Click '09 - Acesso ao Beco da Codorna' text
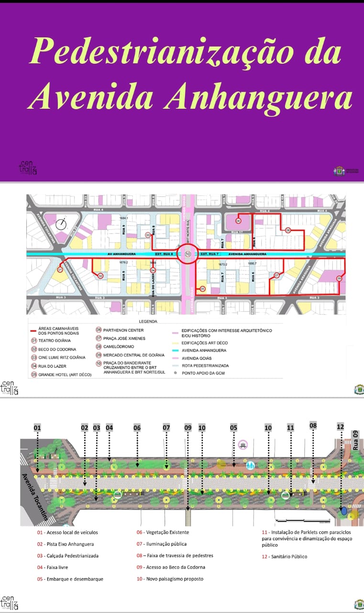364x613 pixels. point(171,567)
